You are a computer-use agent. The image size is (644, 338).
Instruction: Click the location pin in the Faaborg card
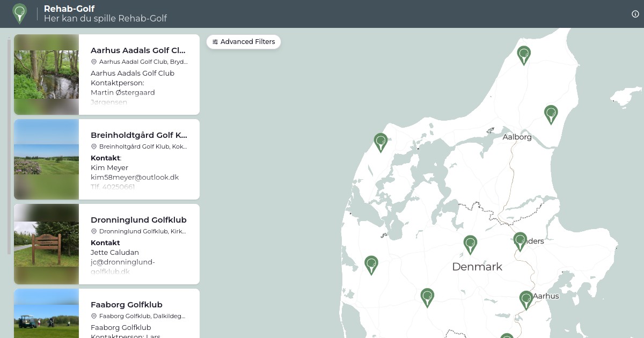tap(94, 316)
